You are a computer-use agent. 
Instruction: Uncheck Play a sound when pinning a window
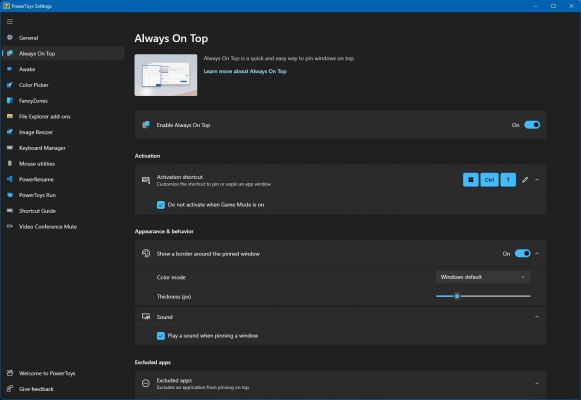click(x=161, y=336)
